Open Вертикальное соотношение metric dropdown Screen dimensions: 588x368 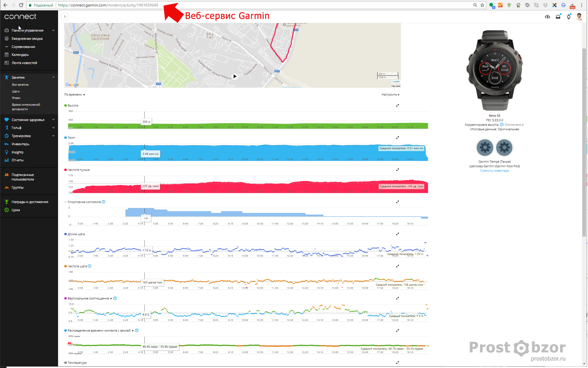[111, 299]
